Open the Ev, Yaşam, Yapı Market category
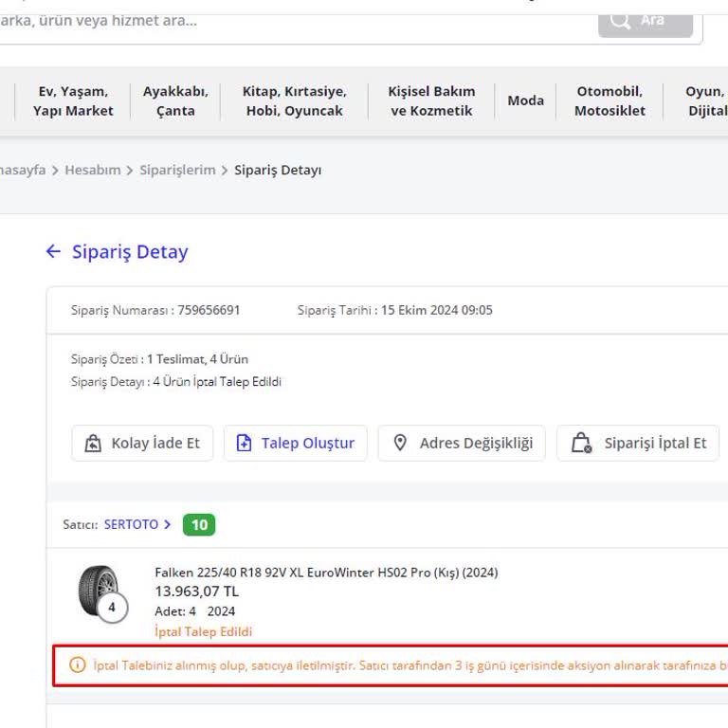This screenshot has width=728, height=728. click(x=73, y=101)
